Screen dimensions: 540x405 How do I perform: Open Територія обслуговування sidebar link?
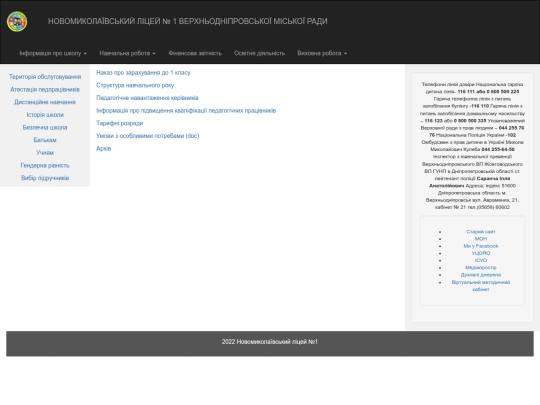tap(45, 77)
